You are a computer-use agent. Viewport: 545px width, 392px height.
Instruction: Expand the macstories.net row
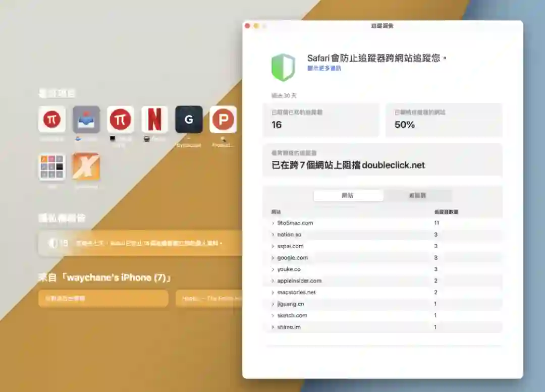(x=273, y=293)
